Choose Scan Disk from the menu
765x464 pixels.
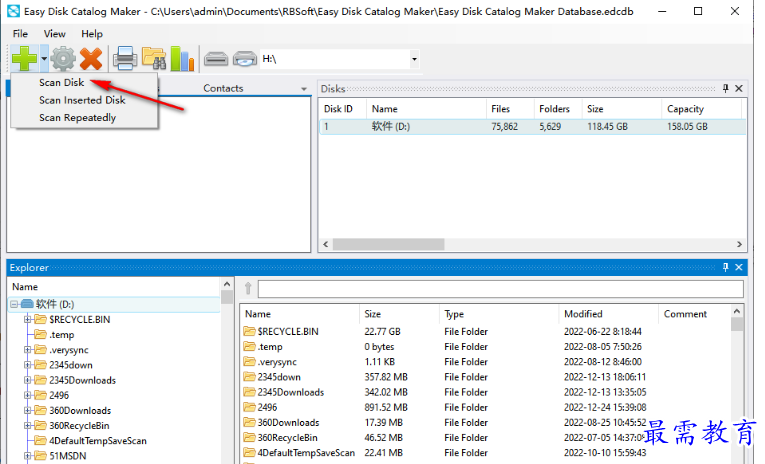point(61,82)
